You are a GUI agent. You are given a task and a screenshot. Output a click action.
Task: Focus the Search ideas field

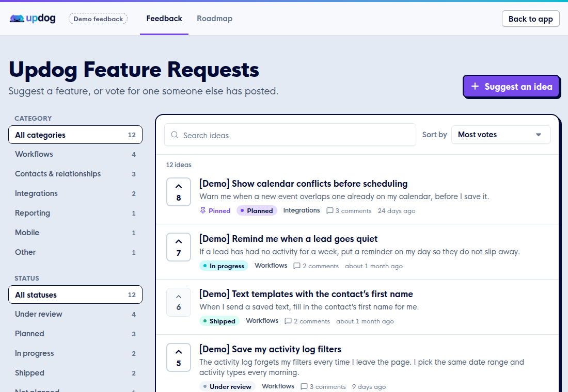[x=290, y=135]
